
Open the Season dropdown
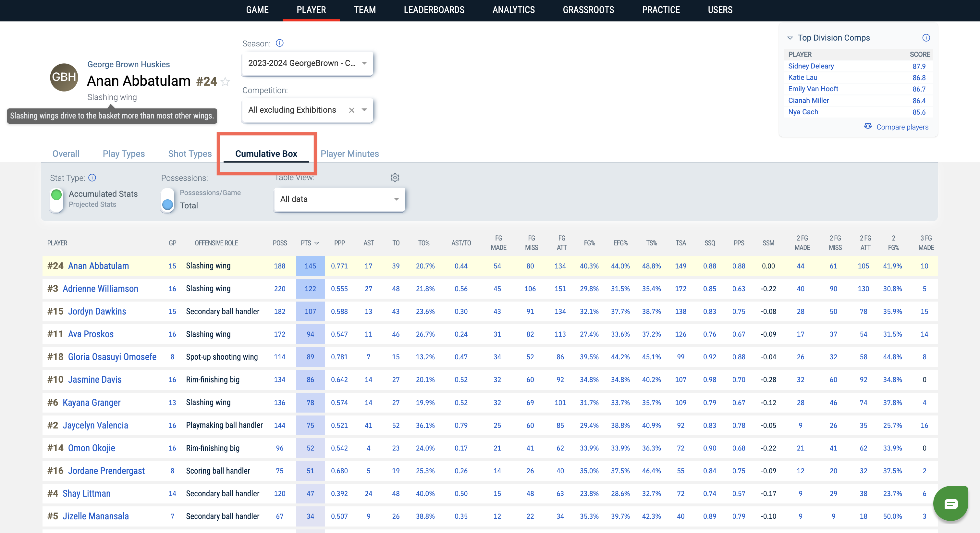tap(307, 63)
